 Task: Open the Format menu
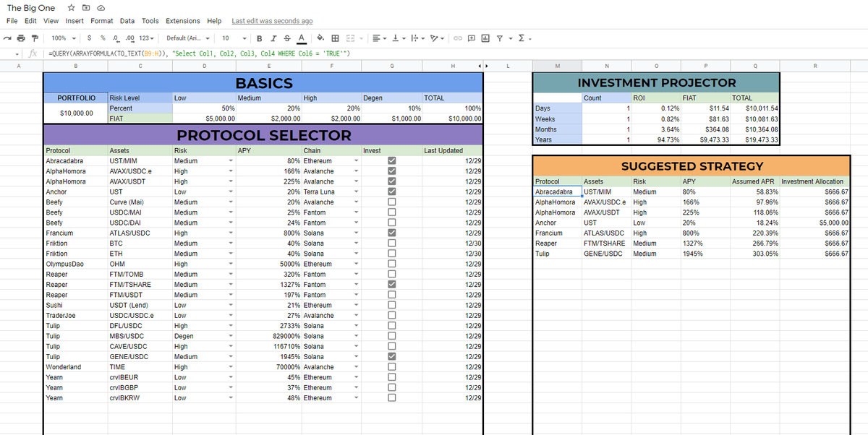coord(101,21)
